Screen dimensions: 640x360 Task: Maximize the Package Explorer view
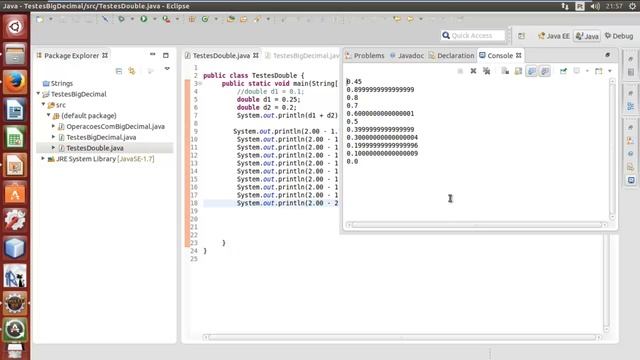tap(166, 55)
